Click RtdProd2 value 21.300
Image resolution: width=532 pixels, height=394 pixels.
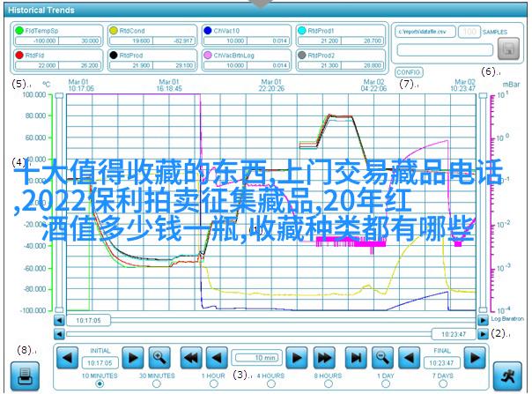coord(320,65)
